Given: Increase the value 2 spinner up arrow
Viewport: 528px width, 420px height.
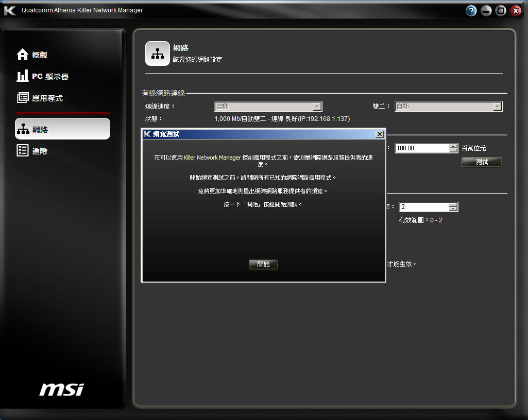Looking at the screenshot, I should [453, 205].
